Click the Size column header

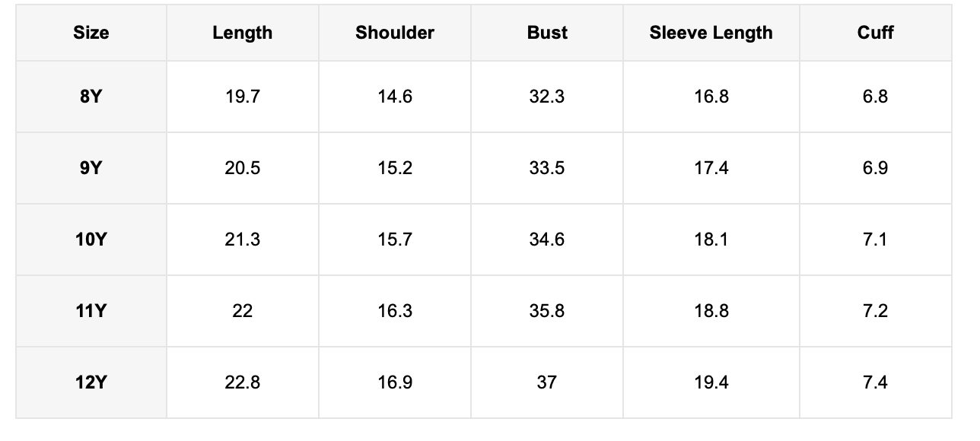(x=91, y=33)
